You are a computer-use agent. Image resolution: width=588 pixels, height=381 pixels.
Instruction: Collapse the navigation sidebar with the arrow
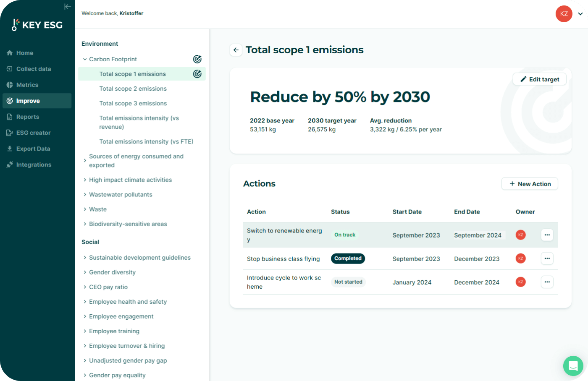pos(68,7)
